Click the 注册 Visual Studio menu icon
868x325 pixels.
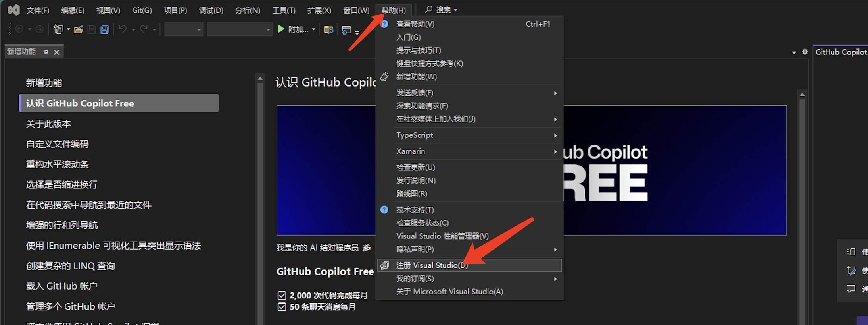384,265
